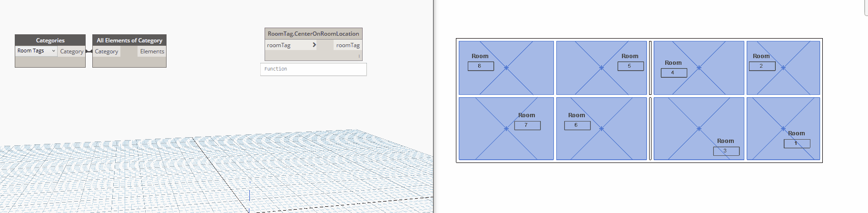The image size is (868, 213).
Task: Click the Function preview bubble
Action: (x=313, y=69)
